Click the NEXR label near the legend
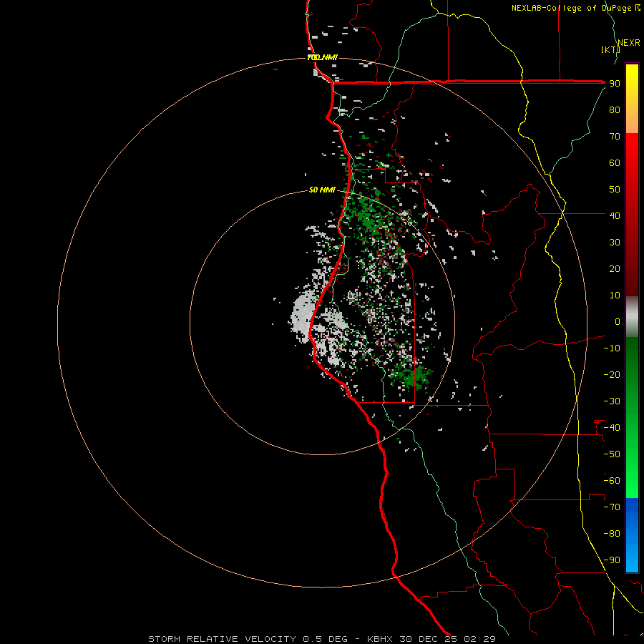This screenshot has height=644, width=644. (629, 43)
